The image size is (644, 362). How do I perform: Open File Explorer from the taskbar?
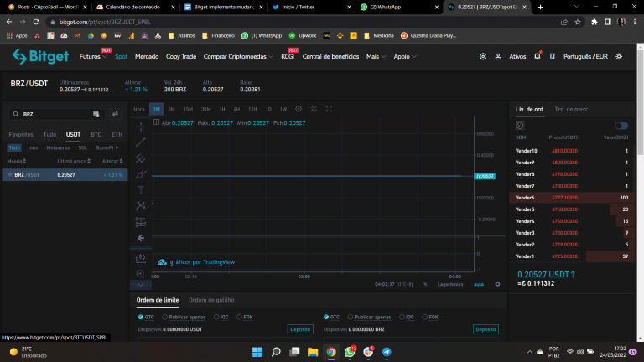(313, 352)
